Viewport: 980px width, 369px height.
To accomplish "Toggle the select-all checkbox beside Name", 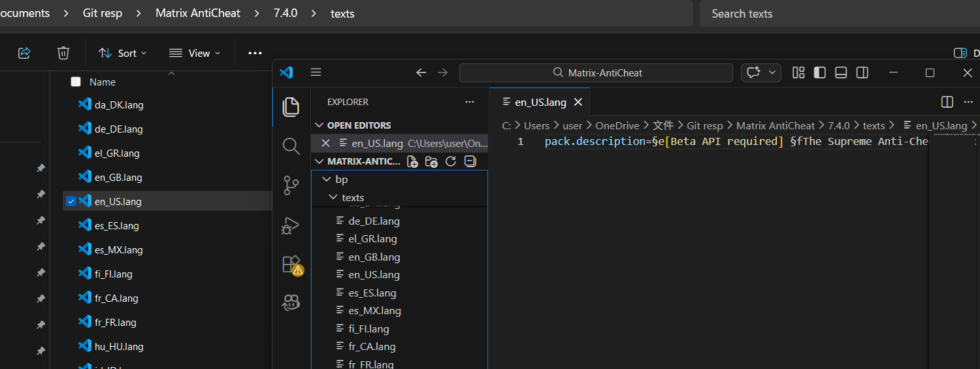I will tap(76, 82).
